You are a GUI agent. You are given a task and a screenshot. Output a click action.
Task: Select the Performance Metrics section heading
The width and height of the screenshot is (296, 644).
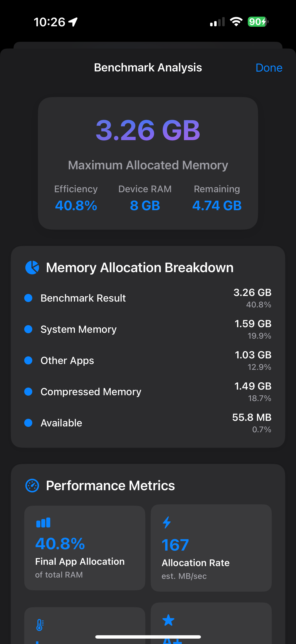(110, 485)
